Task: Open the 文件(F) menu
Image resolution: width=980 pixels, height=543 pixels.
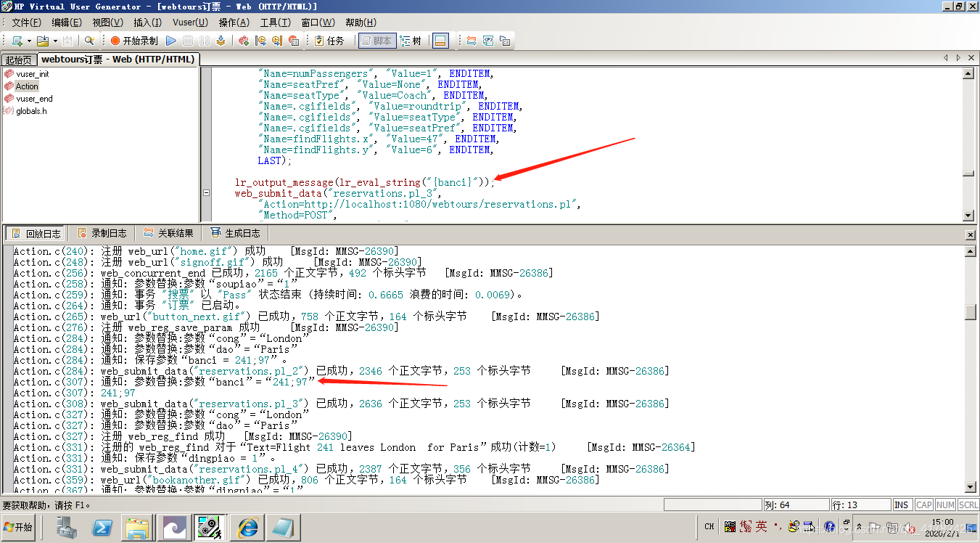Action: 27,23
